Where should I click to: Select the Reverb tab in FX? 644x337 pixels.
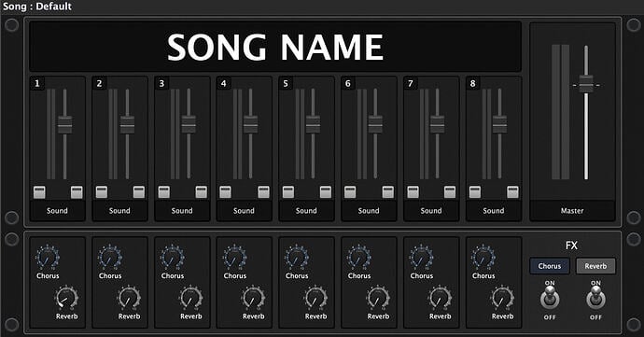pos(595,266)
